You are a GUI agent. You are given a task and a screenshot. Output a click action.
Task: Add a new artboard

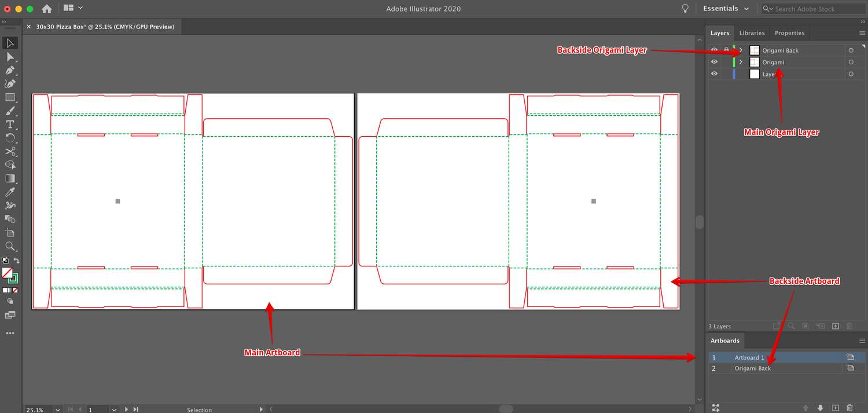click(x=835, y=408)
